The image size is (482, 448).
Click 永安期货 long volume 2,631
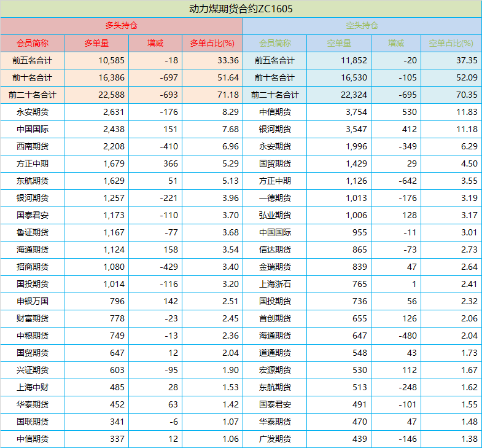pos(114,112)
